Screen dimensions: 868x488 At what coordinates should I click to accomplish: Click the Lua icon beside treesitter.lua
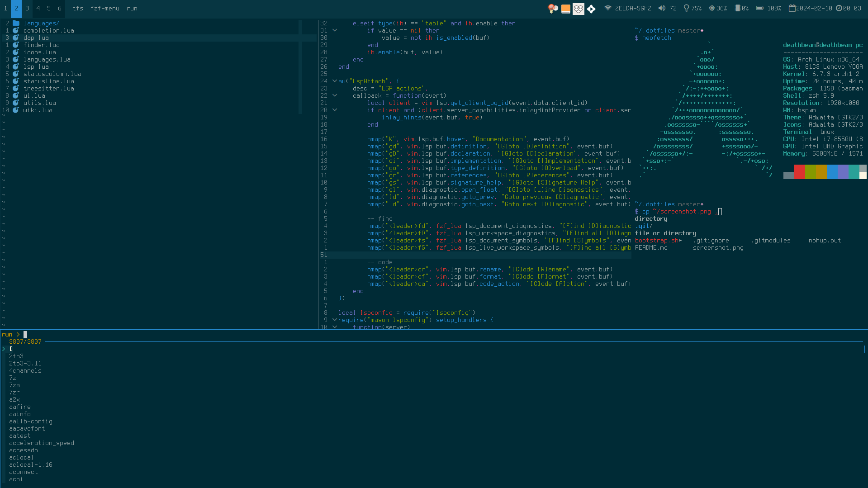(x=16, y=88)
